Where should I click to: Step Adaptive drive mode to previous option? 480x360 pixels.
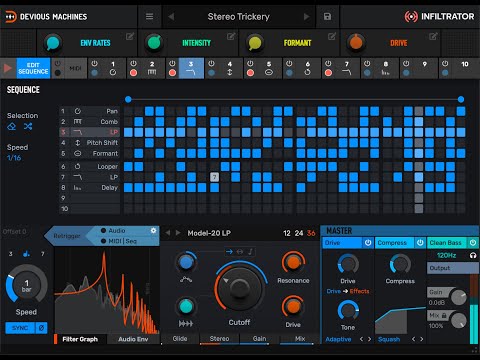pyautogui.click(x=361, y=339)
